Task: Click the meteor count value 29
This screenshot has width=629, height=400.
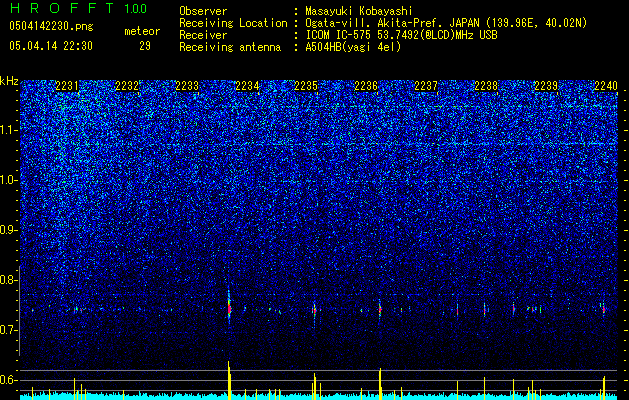Action: tap(145, 46)
